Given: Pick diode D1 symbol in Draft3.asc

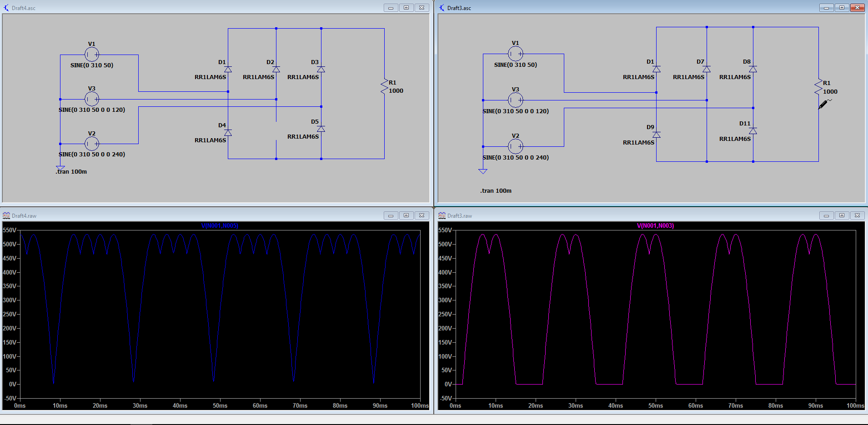Looking at the screenshot, I should pos(656,69).
